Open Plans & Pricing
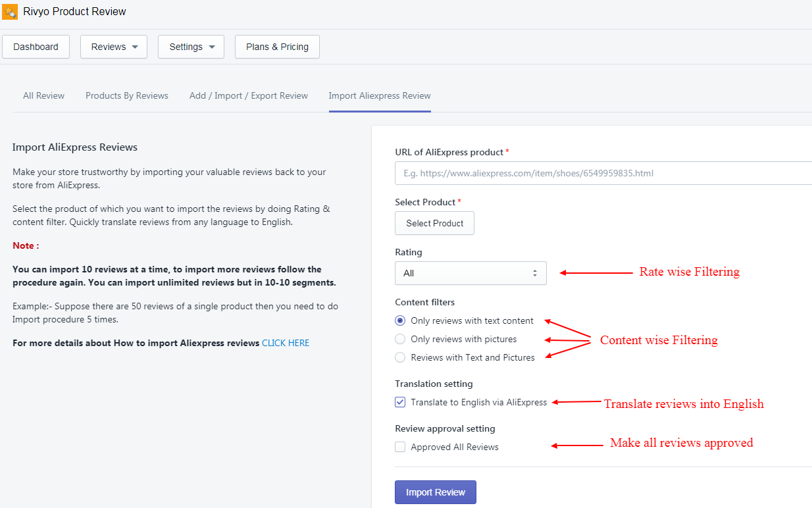Viewport: 812px width, 508px height. click(x=277, y=47)
